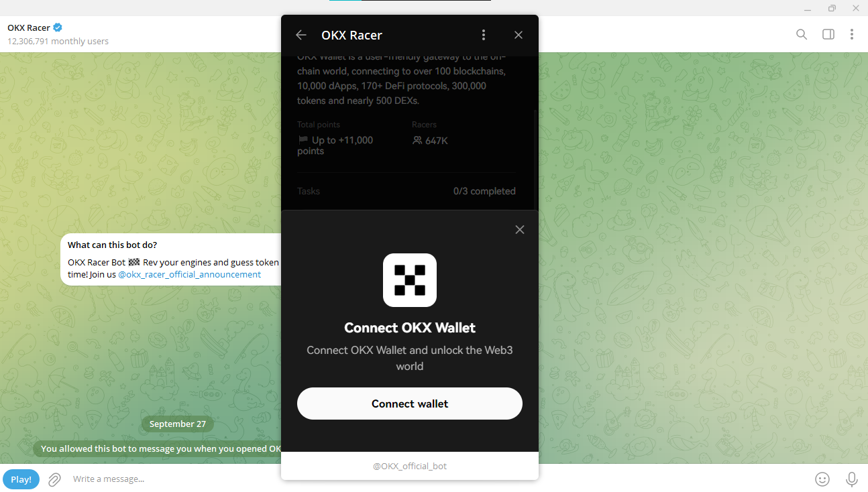Attach a file with paperclip icon
Image resolution: width=868 pixels, height=492 pixels.
click(x=54, y=479)
